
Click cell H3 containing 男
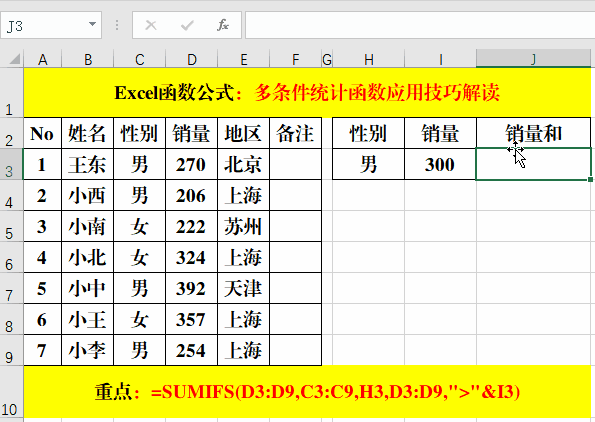[368, 164]
